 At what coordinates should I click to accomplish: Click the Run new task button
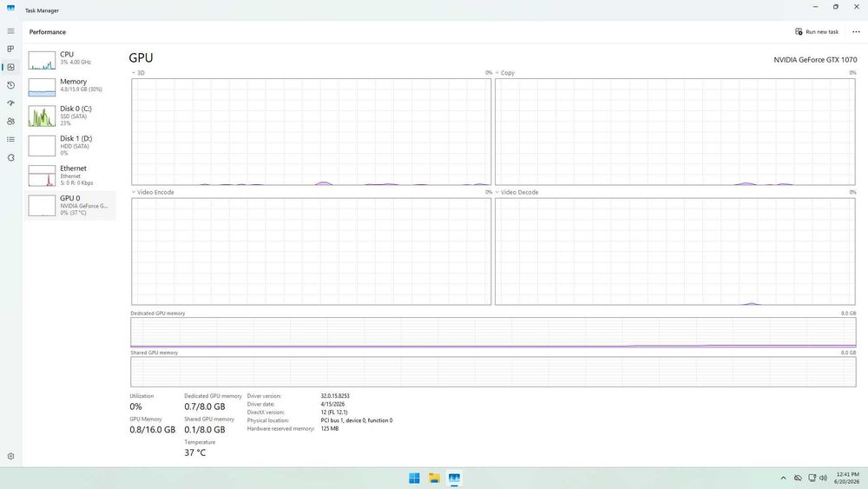pos(817,31)
